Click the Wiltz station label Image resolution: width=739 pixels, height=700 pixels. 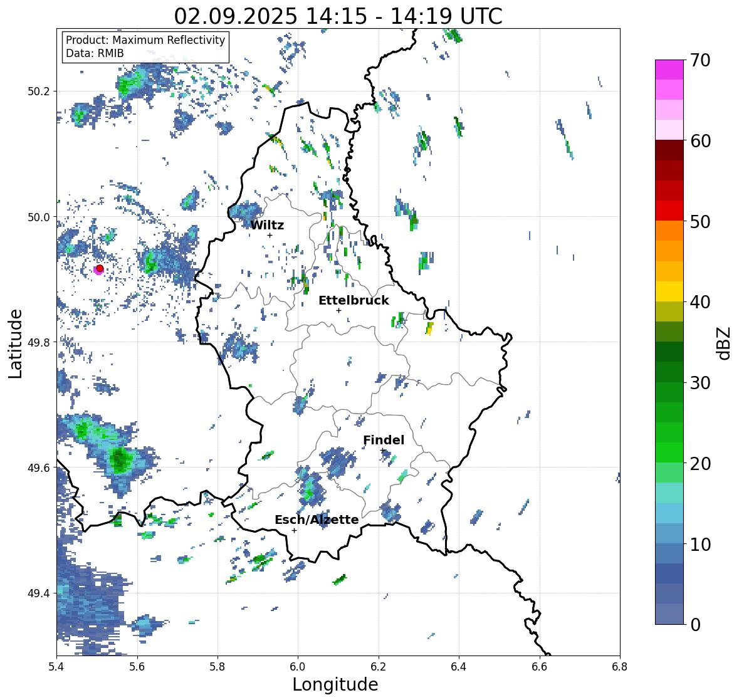267,225
